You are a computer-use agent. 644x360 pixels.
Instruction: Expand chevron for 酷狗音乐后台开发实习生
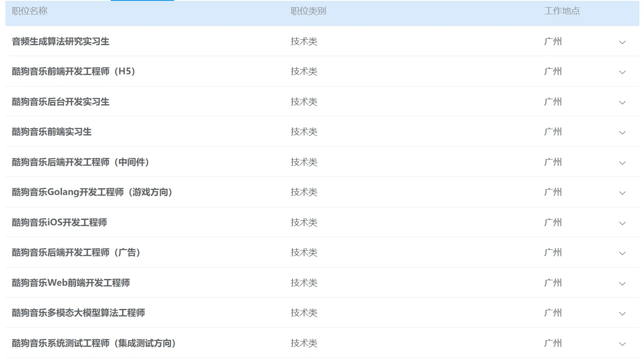[x=622, y=103]
